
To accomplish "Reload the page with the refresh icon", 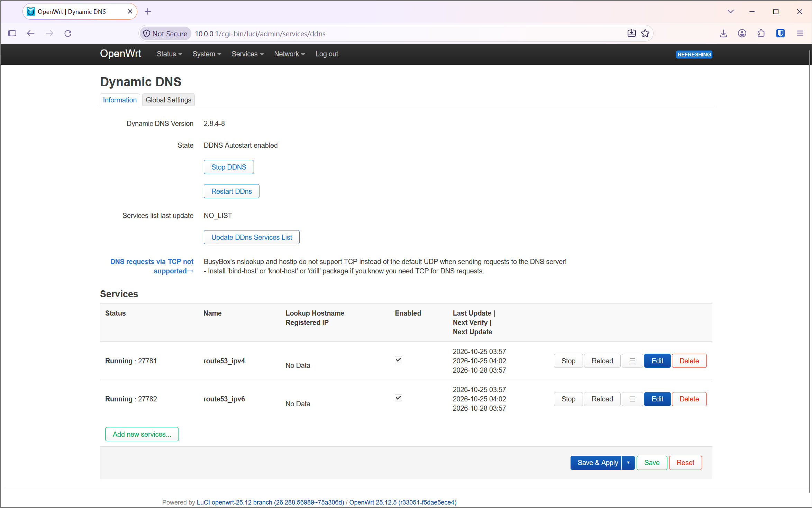I will click(x=68, y=33).
